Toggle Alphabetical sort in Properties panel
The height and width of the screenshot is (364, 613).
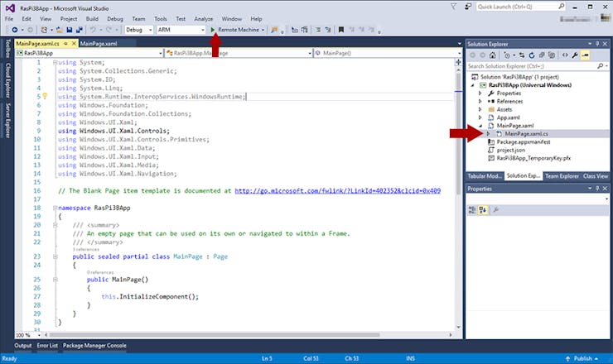483,210
